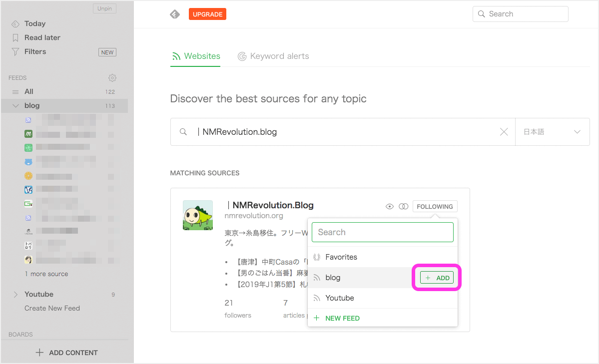Switch to the Websites tab
The height and width of the screenshot is (364, 599).
point(196,56)
